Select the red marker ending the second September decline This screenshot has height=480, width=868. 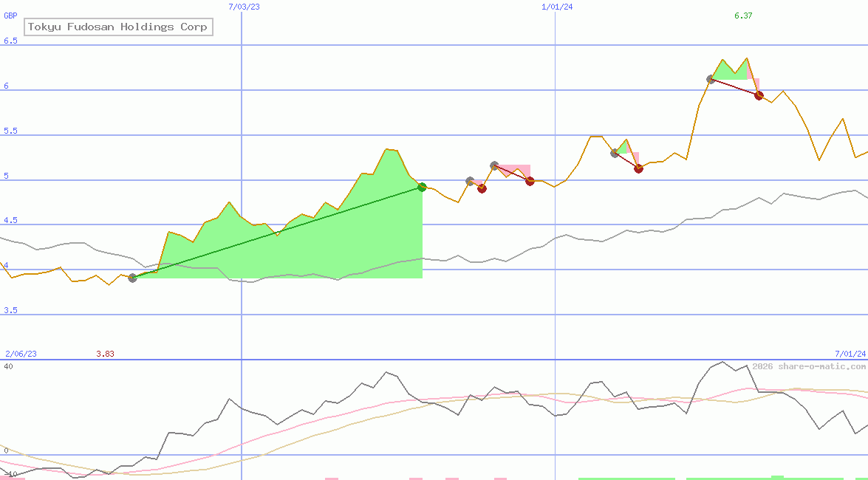530,181
